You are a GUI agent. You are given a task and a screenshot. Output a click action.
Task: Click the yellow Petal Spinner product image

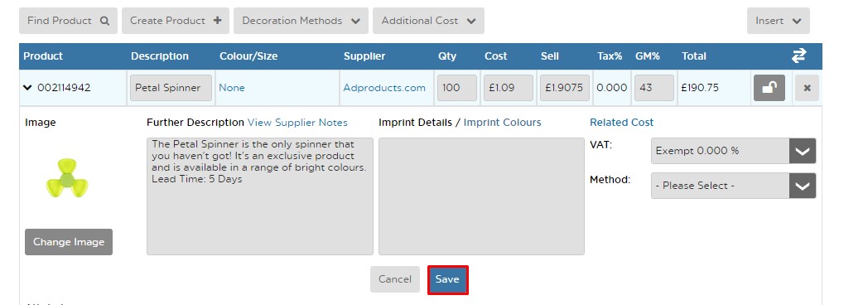point(67,179)
